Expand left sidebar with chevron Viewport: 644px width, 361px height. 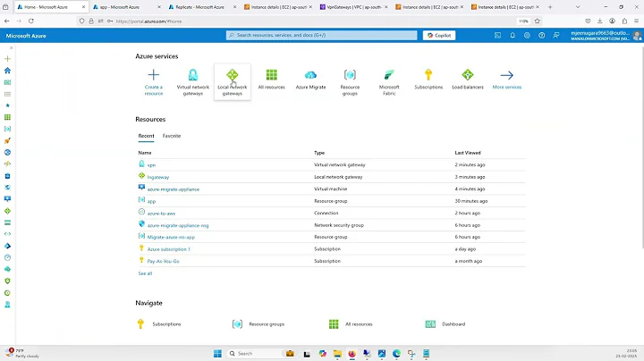pyautogui.click(x=11, y=48)
